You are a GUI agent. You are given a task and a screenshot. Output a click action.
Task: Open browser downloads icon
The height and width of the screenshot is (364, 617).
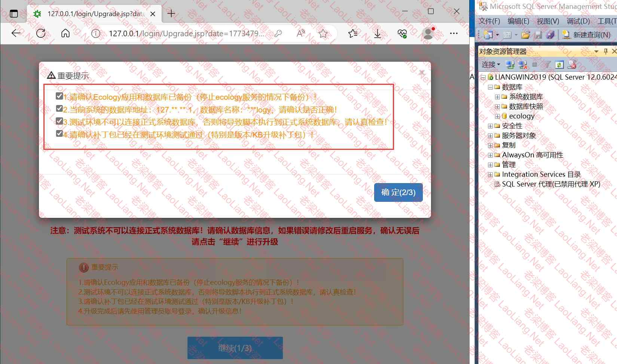coord(378,34)
